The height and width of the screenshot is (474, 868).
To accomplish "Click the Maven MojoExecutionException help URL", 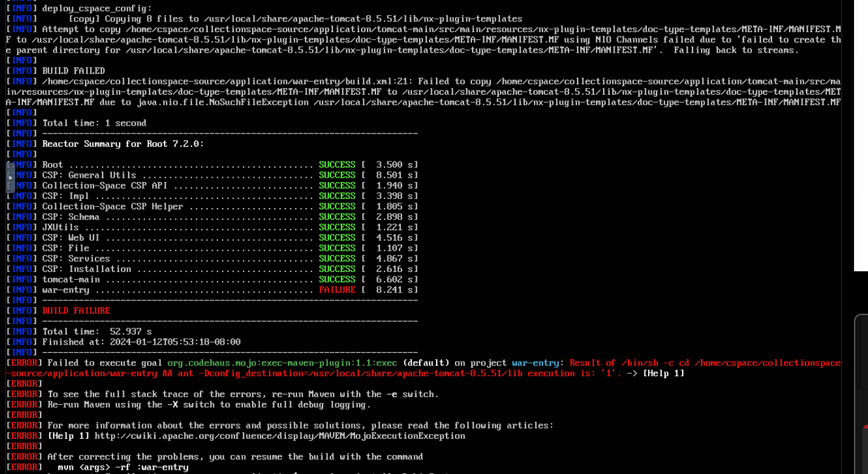I will tap(279, 436).
